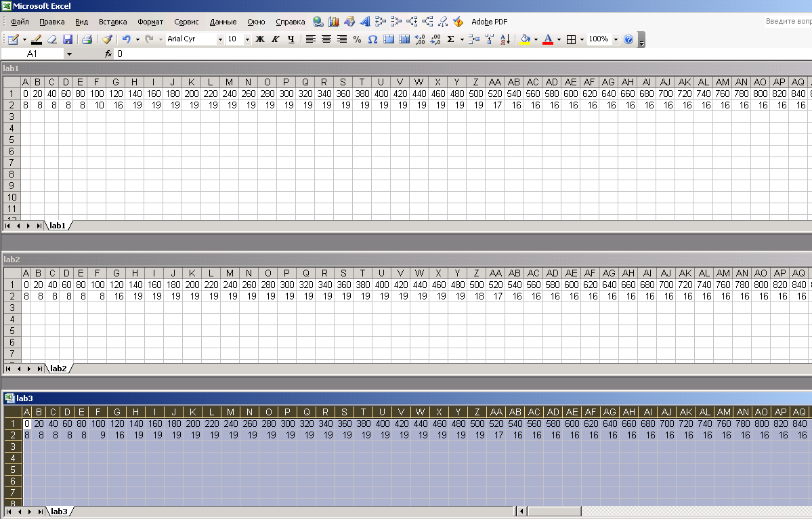Click the Sort ascending A-Z icon
Image resolution: width=812 pixels, height=519 pixels.
coord(505,39)
